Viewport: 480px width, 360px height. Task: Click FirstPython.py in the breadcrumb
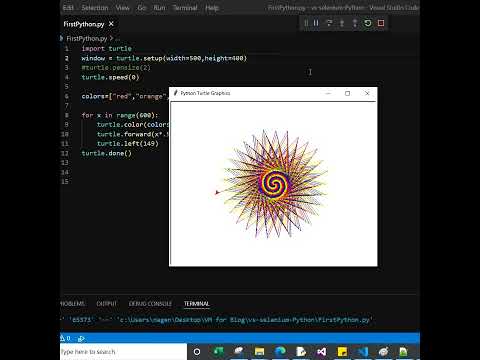pyautogui.click(x=87, y=39)
